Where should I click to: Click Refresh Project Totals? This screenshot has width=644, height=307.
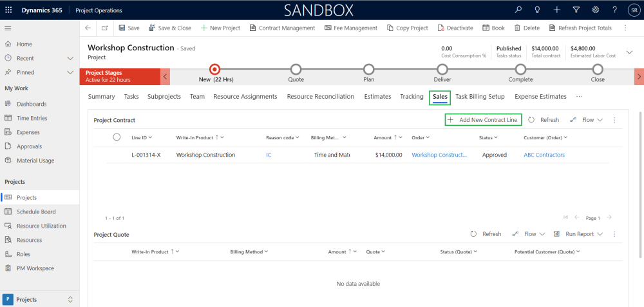coord(580,28)
